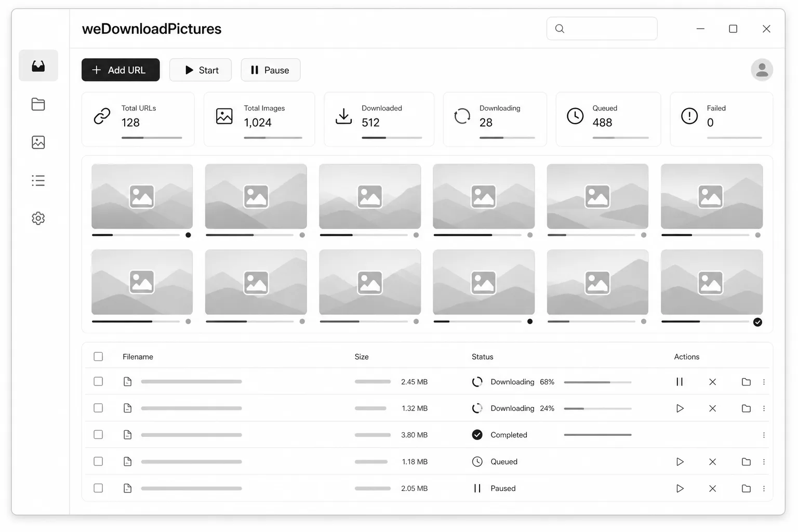This screenshot has height=532, width=798.
Task: Toggle the select-all checkbox in table header
Action: pos(98,356)
